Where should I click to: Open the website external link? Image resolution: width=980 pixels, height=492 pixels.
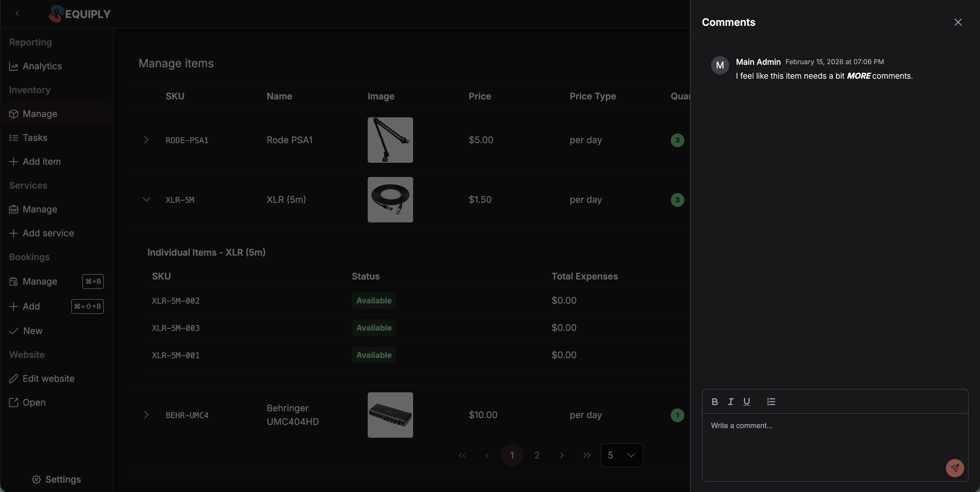point(33,403)
